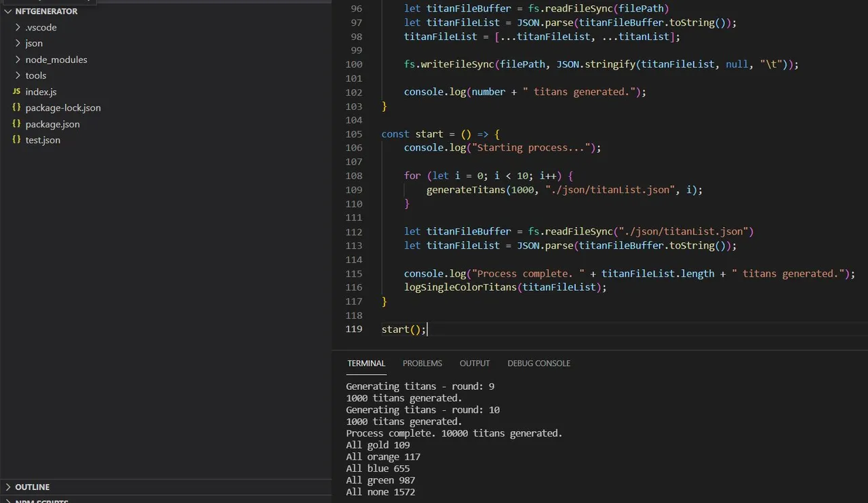Open the test.json file
The image size is (868, 503).
pos(43,140)
